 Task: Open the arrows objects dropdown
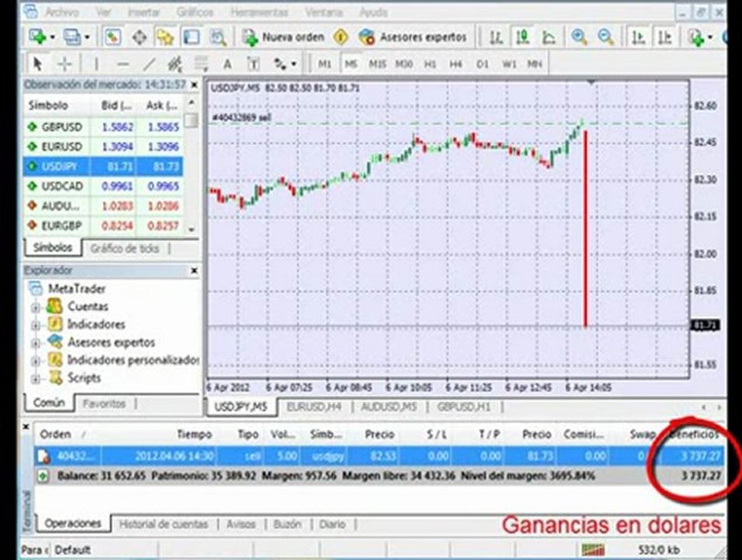click(x=294, y=64)
